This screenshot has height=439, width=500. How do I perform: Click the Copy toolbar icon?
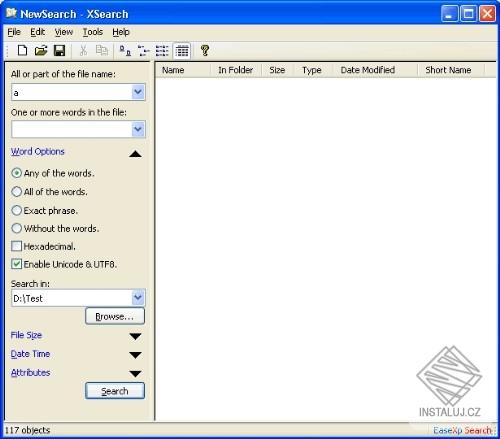(x=102, y=51)
